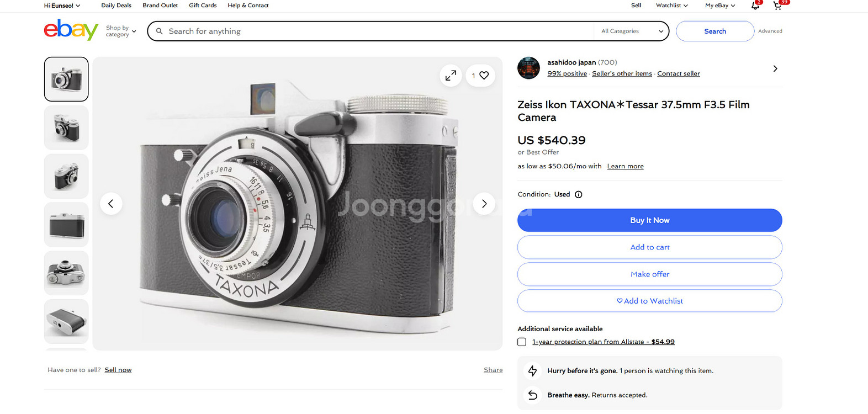The image size is (868, 414).
Task: Click the condition info icon
Action: pyautogui.click(x=578, y=194)
